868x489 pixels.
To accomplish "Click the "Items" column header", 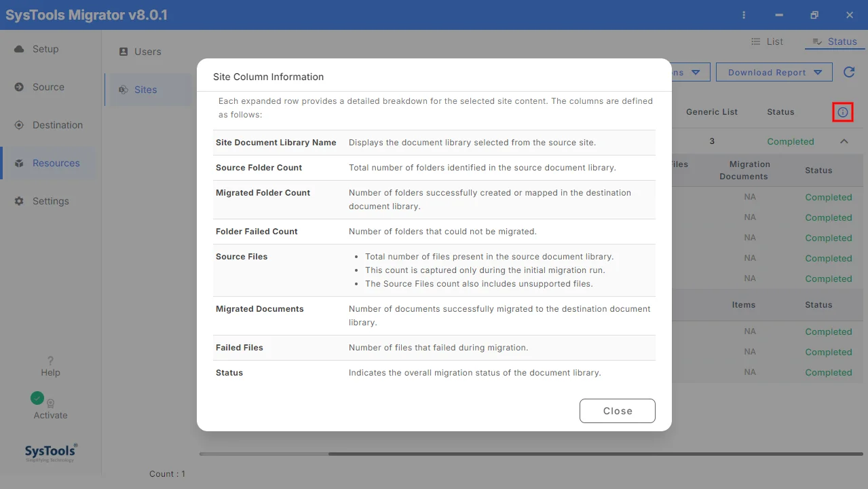I will tap(744, 305).
